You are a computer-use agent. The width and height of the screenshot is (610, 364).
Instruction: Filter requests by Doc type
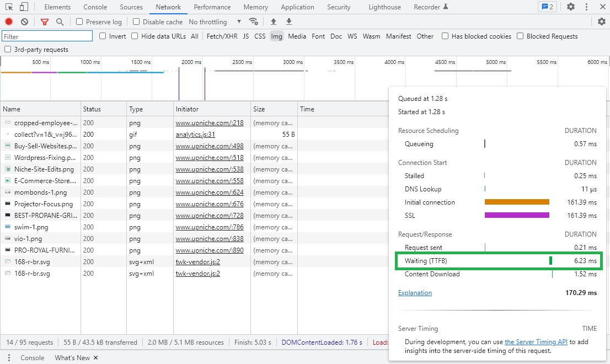(x=336, y=36)
